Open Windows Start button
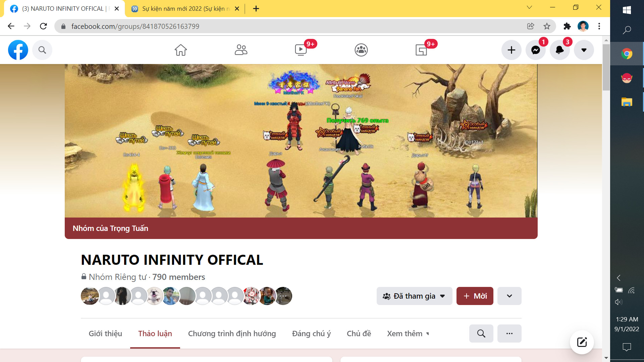Screen dimensions: 644x362 [x=627, y=10]
